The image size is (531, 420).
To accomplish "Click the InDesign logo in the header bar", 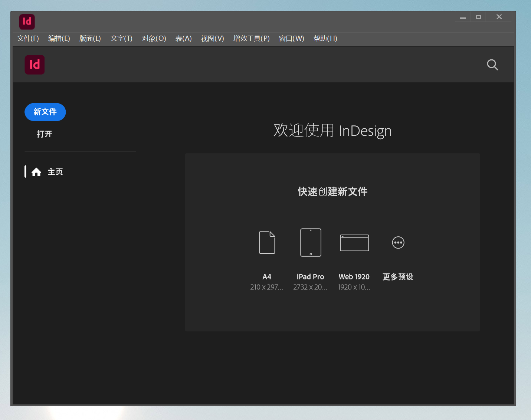I will click(x=35, y=65).
